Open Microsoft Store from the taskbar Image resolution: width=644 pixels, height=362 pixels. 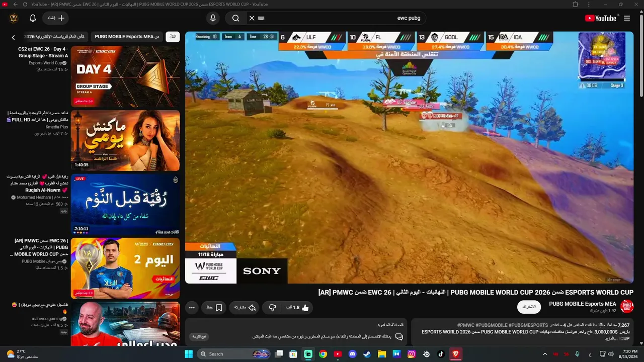tap(293, 354)
